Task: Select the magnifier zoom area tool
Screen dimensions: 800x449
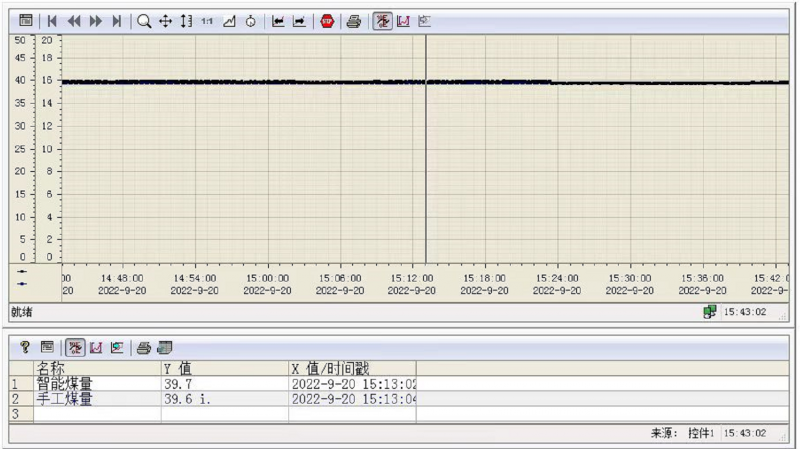Action: pos(144,21)
